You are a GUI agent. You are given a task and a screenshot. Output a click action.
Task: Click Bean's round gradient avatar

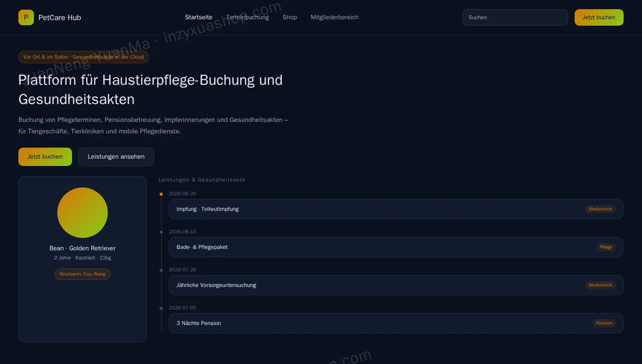click(83, 213)
